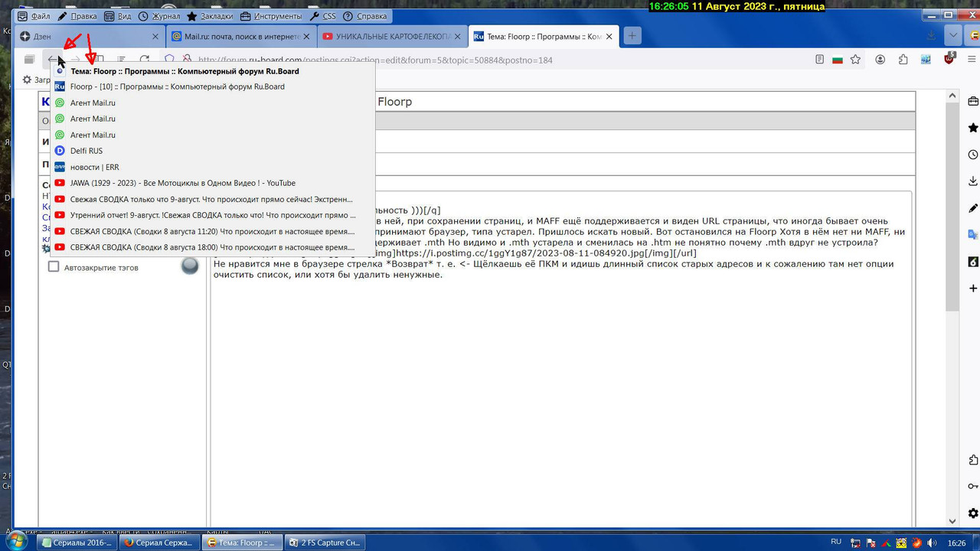Click the passwords key icon in sidebar

(973, 486)
